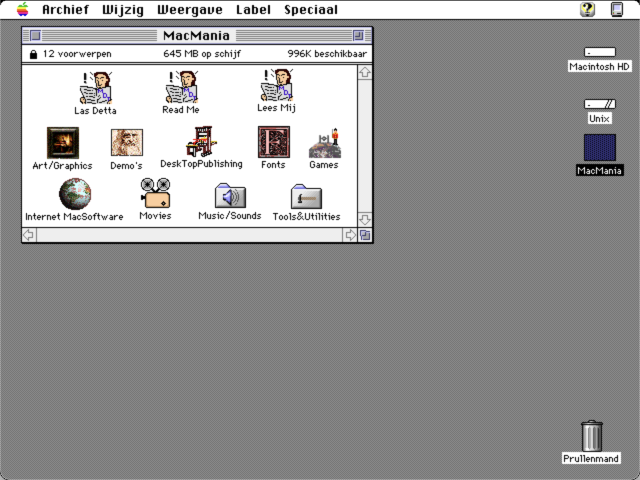640x480 pixels.
Task: Select the MacMania CD icon on desktop
Action: point(600,147)
